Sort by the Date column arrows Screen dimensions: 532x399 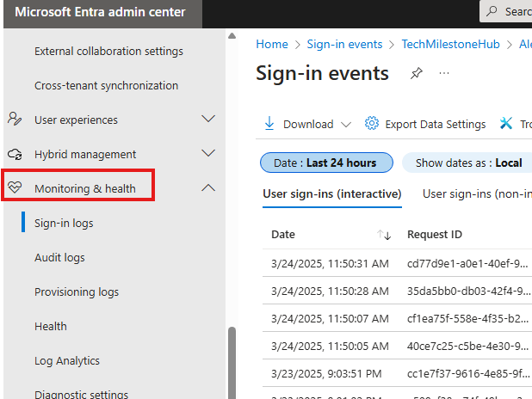click(x=384, y=235)
